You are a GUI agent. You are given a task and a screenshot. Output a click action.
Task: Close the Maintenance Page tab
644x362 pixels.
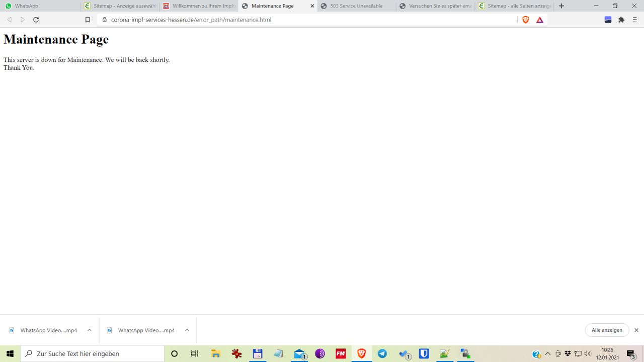[312, 6]
